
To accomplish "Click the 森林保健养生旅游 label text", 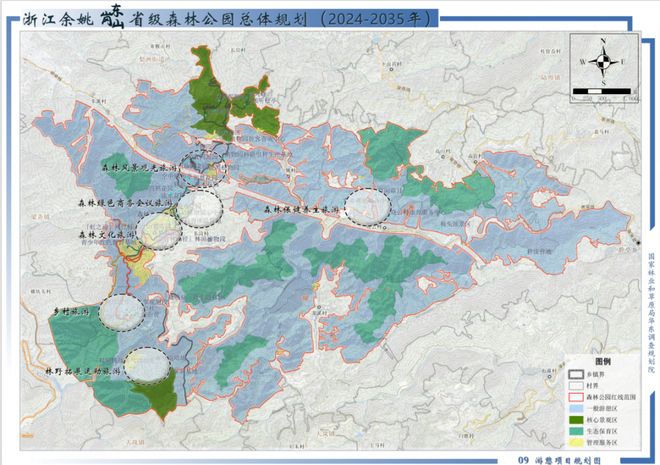I will [x=302, y=209].
